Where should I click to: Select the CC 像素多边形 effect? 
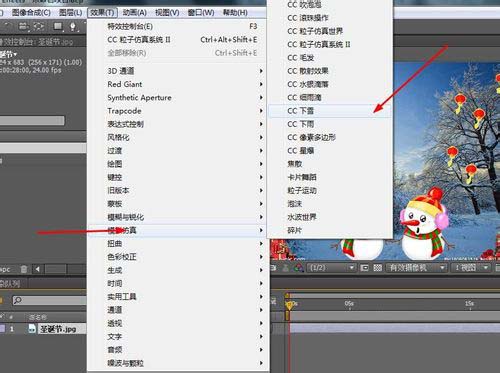(329, 137)
